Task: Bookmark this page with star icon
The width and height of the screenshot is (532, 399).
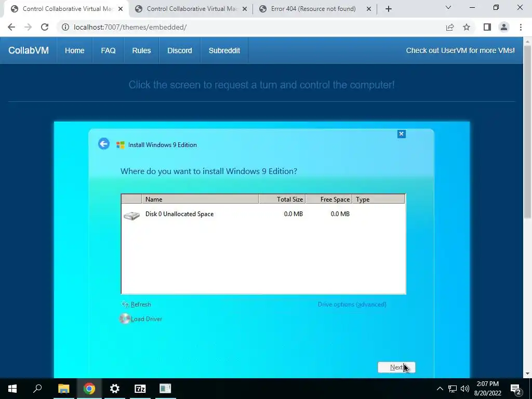Action: tap(467, 27)
